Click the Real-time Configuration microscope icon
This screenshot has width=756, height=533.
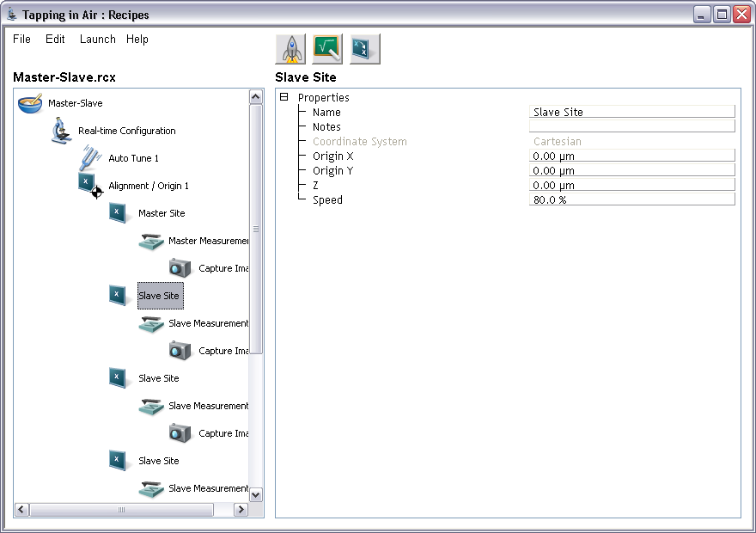[60, 132]
